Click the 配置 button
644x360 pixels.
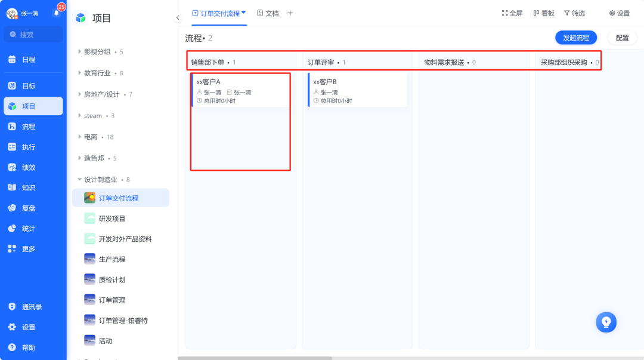coord(622,38)
